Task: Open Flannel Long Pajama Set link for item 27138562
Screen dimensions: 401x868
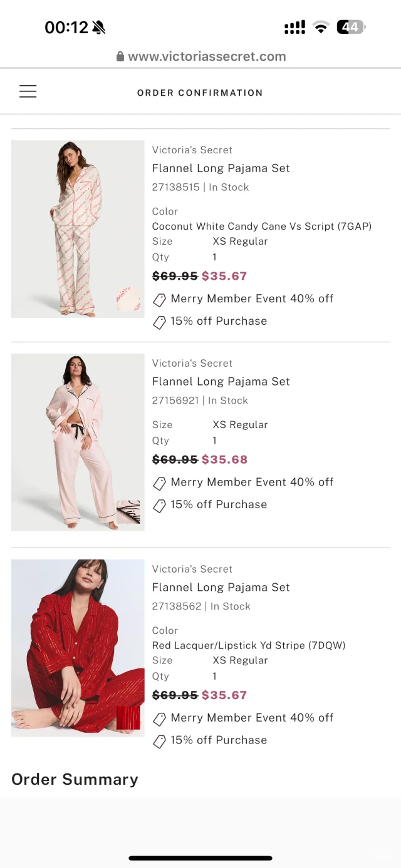Action: [x=221, y=588]
